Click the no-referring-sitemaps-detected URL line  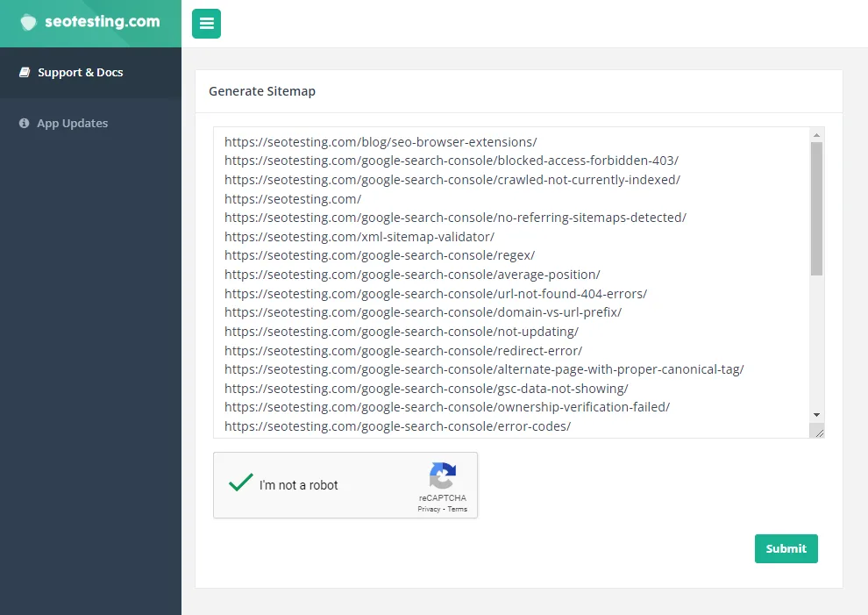click(x=456, y=218)
